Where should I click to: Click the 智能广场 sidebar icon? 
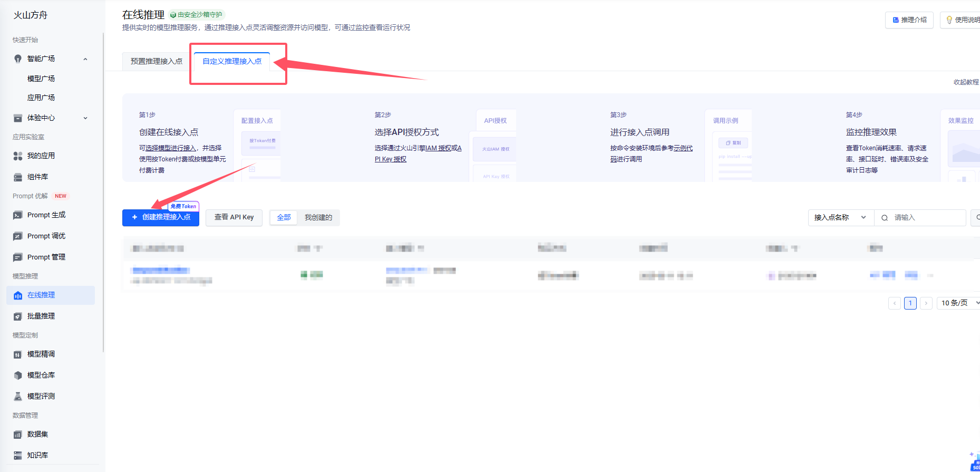(x=18, y=59)
